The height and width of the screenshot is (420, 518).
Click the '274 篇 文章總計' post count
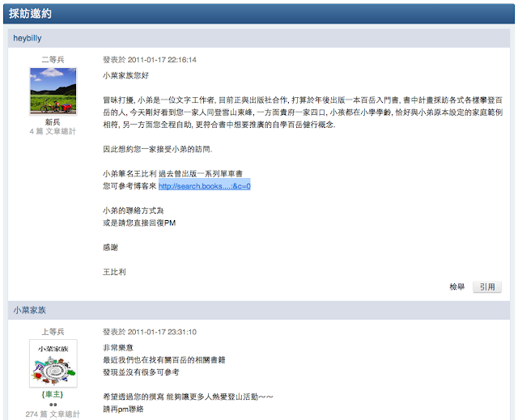coord(53,414)
